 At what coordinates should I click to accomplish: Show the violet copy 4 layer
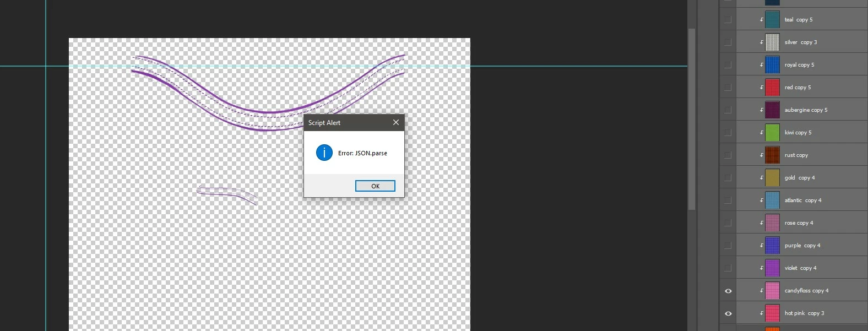(x=728, y=268)
